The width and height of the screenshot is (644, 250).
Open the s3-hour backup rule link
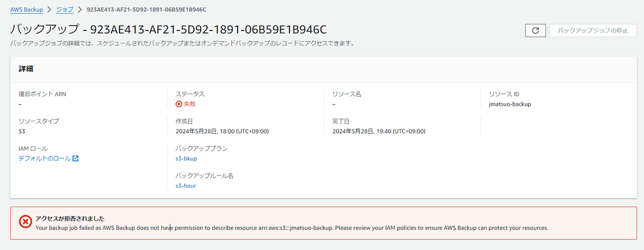[x=186, y=186]
